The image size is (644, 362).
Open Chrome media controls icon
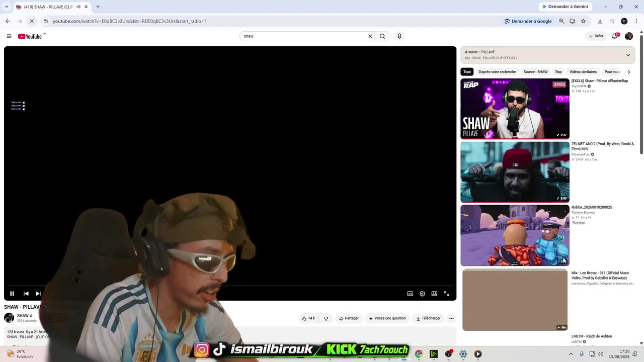pyautogui.click(x=612, y=21)
